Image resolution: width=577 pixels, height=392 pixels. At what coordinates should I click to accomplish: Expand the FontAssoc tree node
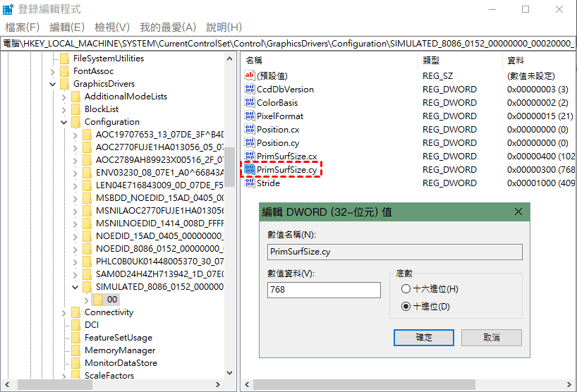pyautogui.click(x=53, y=72)
